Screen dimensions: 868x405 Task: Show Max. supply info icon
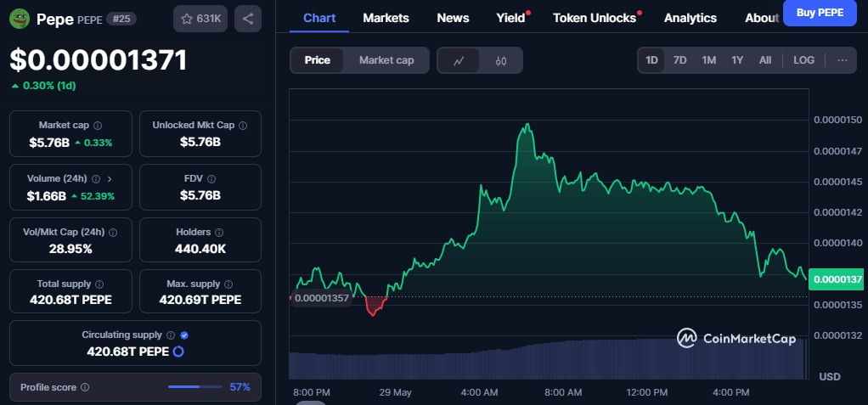(x=229, y=284)
